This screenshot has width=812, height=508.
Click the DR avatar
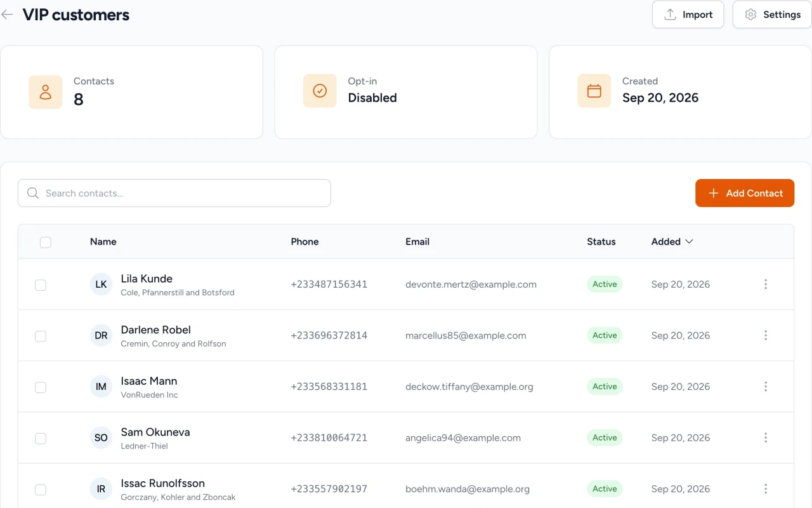point(101,335)
